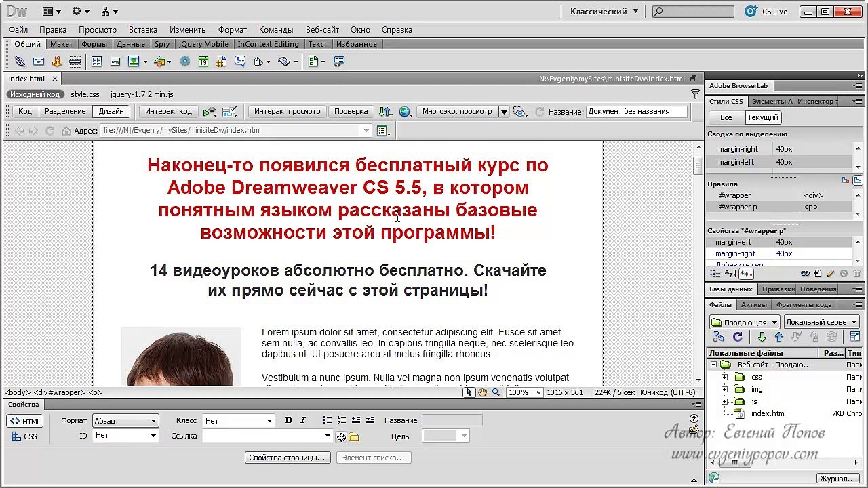Viewport: 868px width, 488px height.
Task: Toggle HTML mode in Properties panel
Action: coord(25,421)
